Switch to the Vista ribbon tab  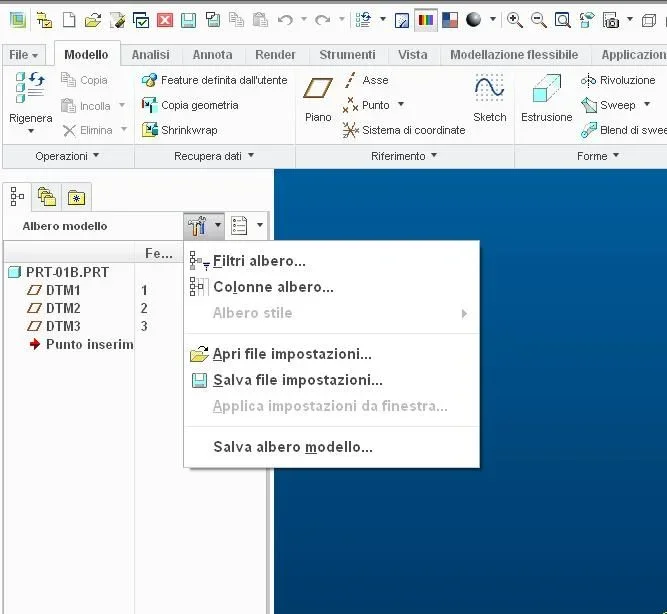pyautogui.click(x=413, y=55)
